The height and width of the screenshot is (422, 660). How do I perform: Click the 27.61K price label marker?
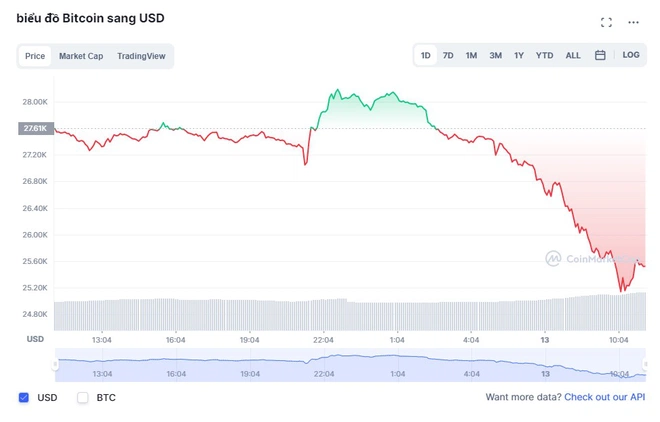pos(35,128)
